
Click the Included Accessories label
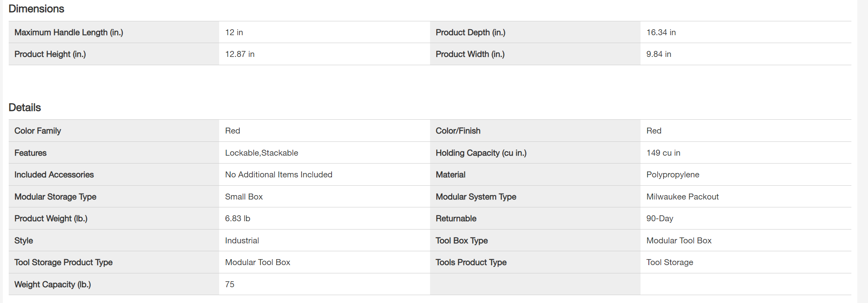click(x=54, y=175)
